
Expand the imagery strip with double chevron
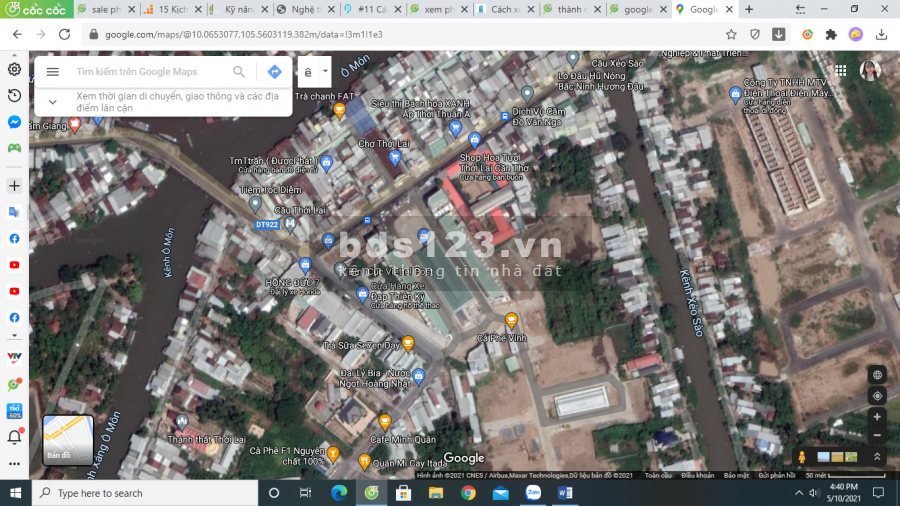(x=877, y=457)
